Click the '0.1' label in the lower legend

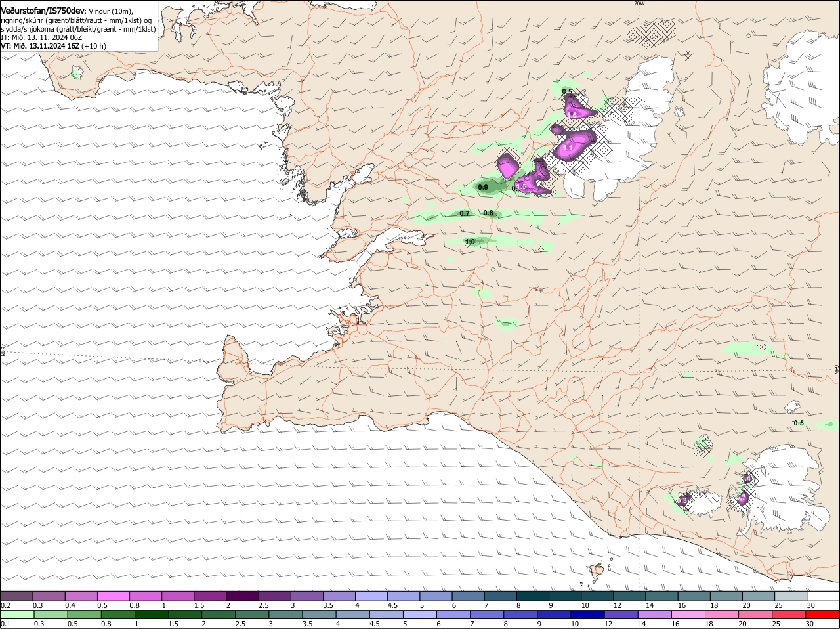[6, 624]
